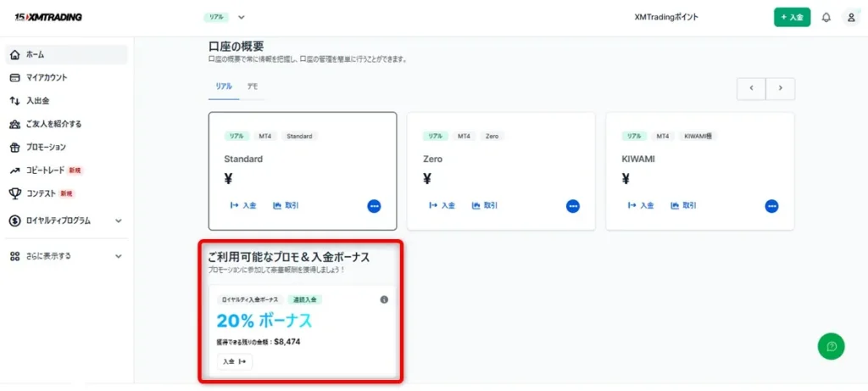Image resolution: width=868 pixels, height=391 pixels.
Task: Open more options on the Zero account
Action: pos(573,206)
